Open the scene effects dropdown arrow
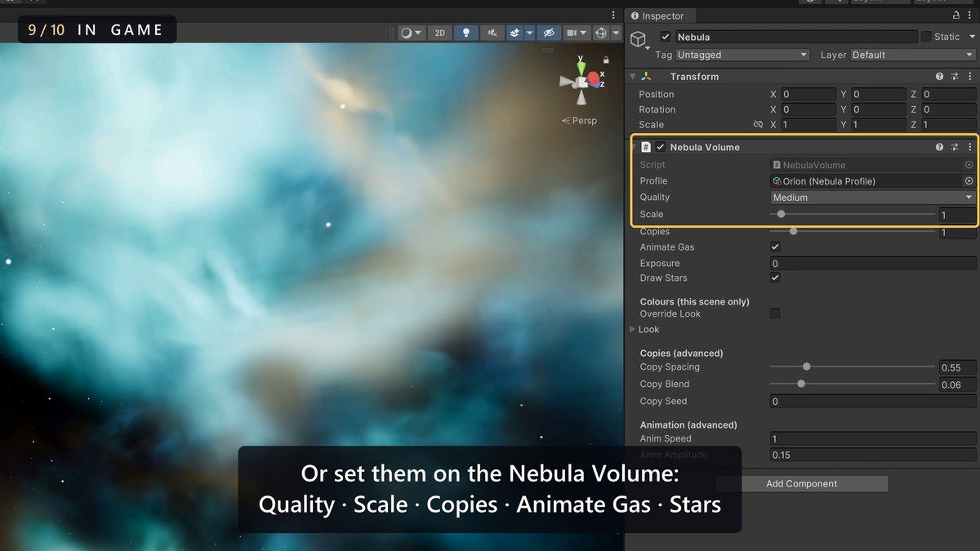Viewport: 980px width, 551px height. tap(529, 33)
